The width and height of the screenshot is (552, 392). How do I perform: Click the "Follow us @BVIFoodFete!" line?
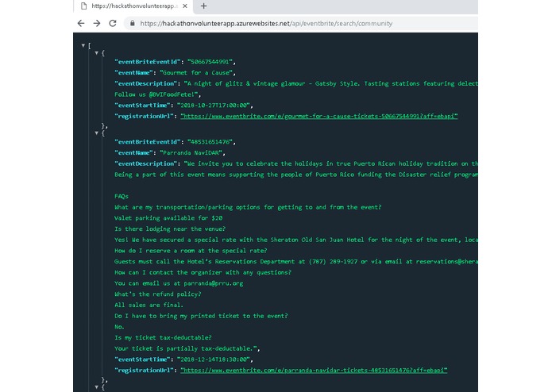pyautogui.click(x=157, y=94)
